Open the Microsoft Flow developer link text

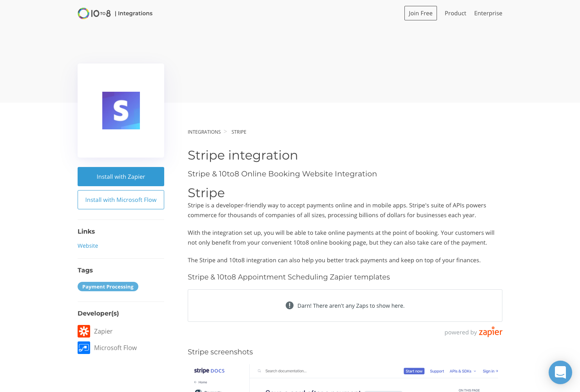pos(115,348)
